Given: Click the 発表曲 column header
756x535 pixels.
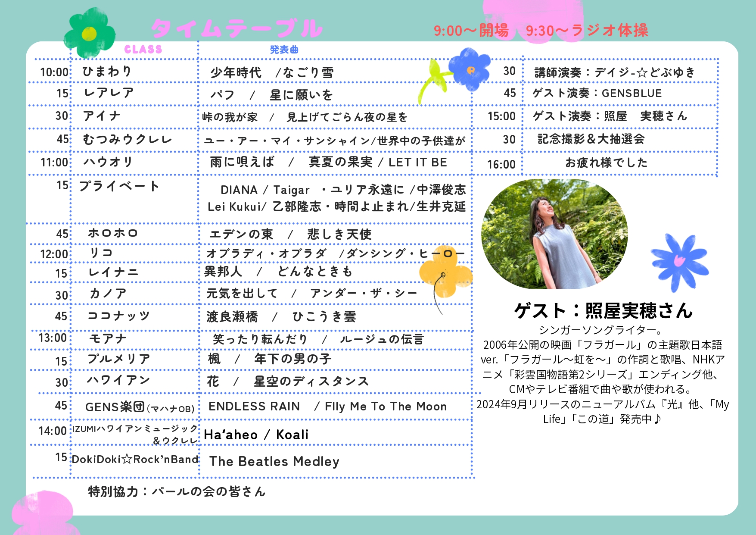Looking at the screenshot, I should tap(284, 50).
